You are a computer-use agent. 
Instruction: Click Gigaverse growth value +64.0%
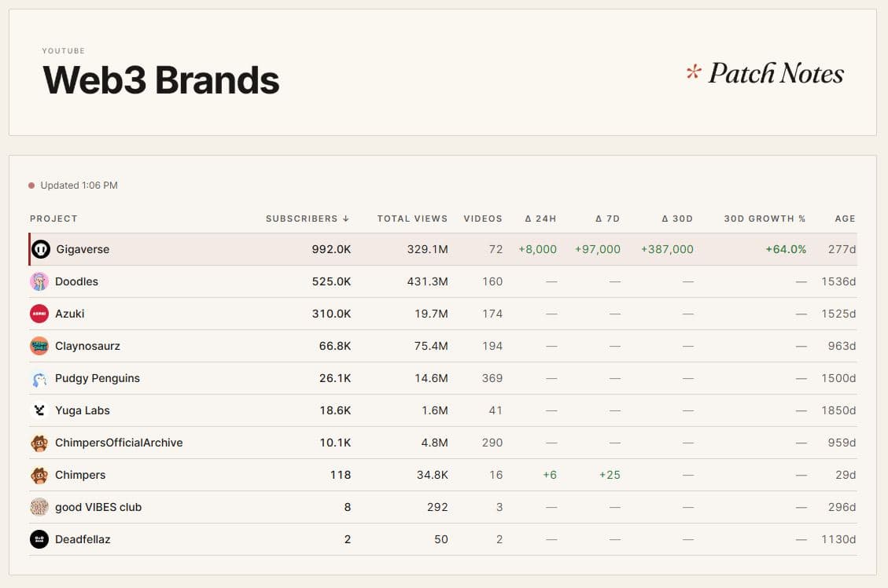click(x=786, y=249)
